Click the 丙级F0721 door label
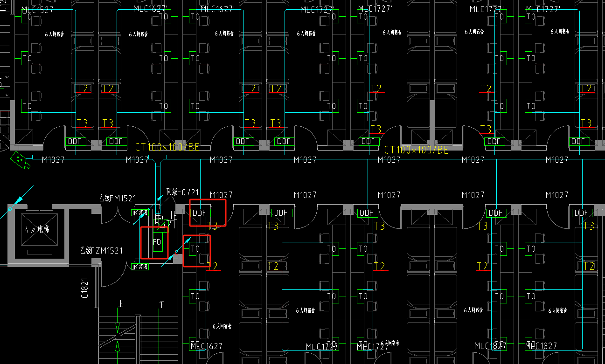605x364 pixels. (x=183, y=192)
